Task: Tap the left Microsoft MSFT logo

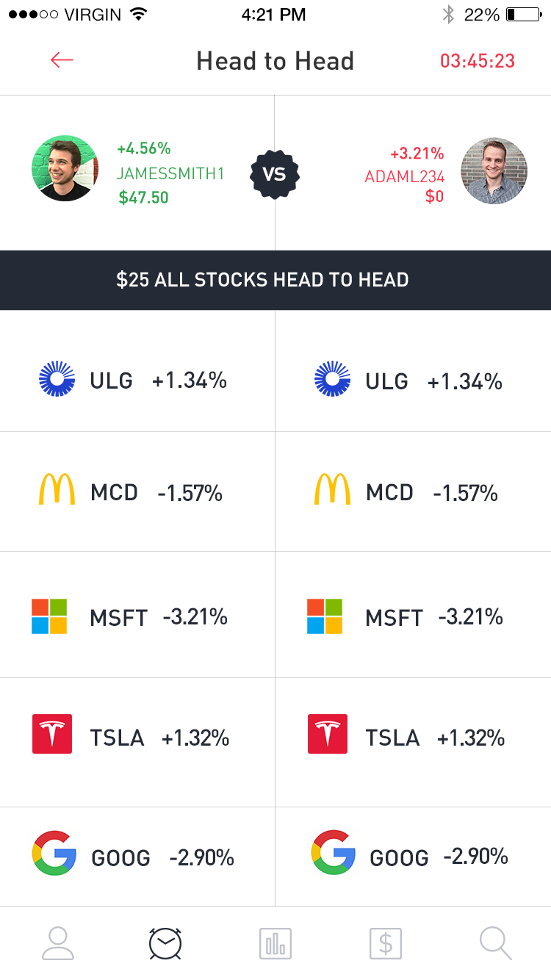Action: 49,616
